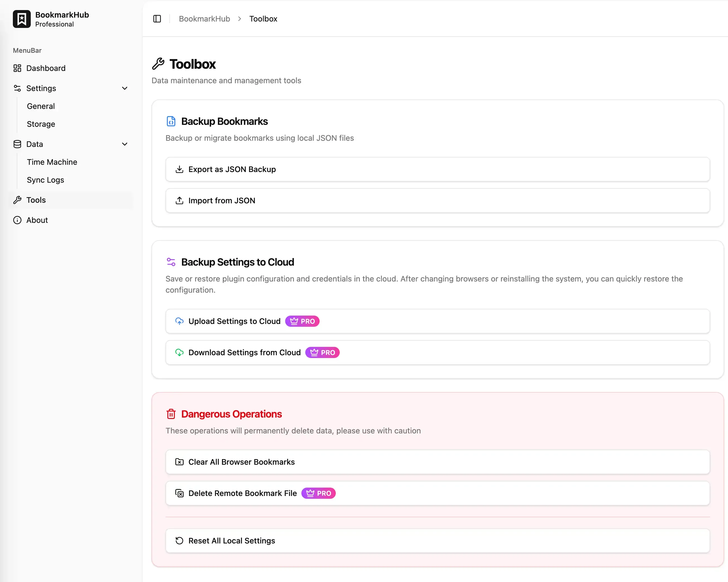Click the download icon on Export as JSON Backup
728x582 pixels.
click(179, 169)
